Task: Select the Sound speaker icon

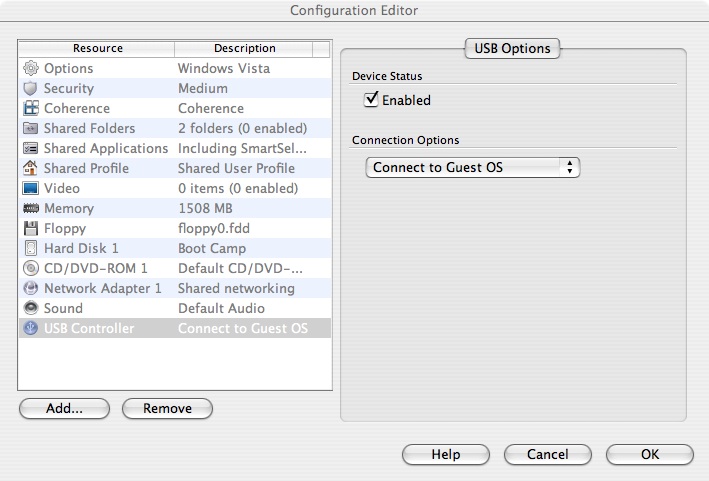Action: pyautogui.click(x=31, y=308)
